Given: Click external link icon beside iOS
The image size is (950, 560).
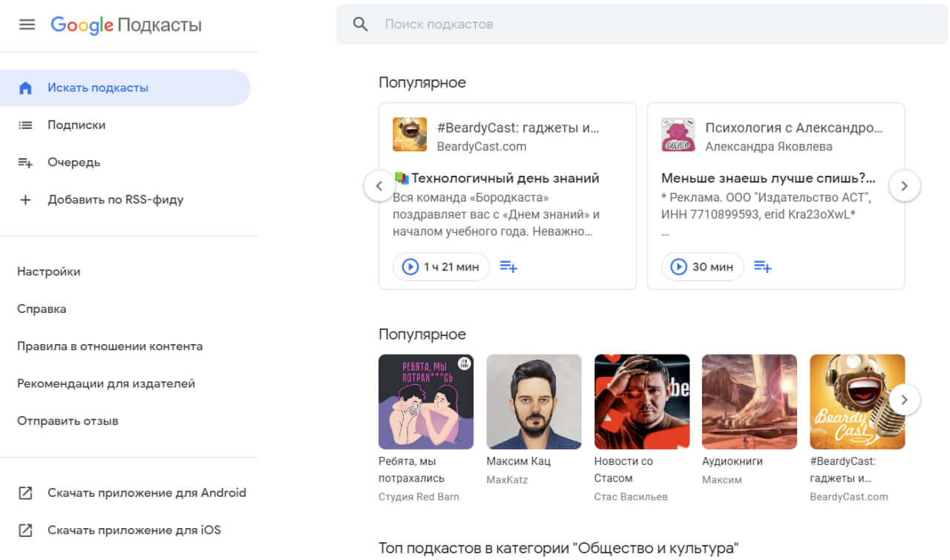Looking at the screenshot, I should tap(25, 530).
